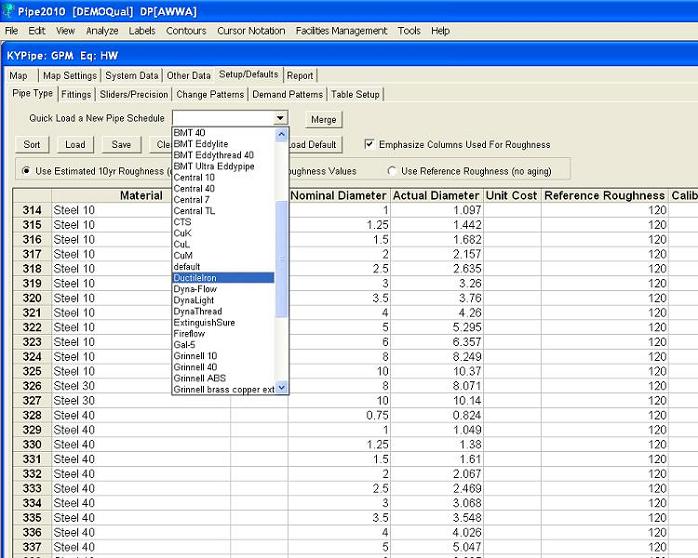This screenshot has height=558, width=698.
Task: Choose BMT Eddythread 40 from the list
Action: pos(223,155)
